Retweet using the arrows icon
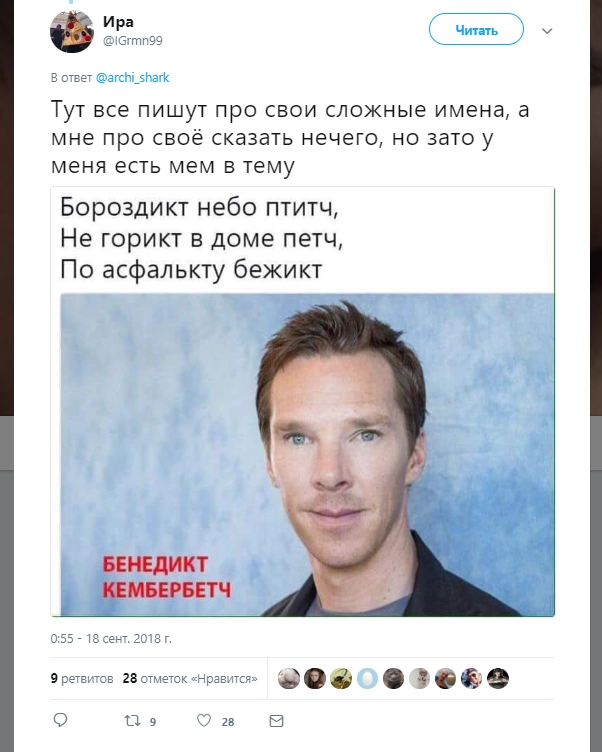The height and width of the screenshot is (752, 602). tap(132, 720)
